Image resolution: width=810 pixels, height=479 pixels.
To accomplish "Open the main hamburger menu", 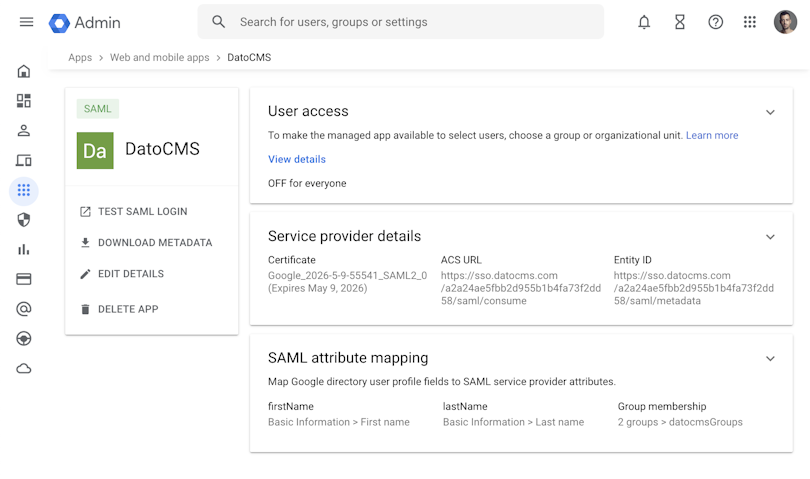I will tap(26, 22).
